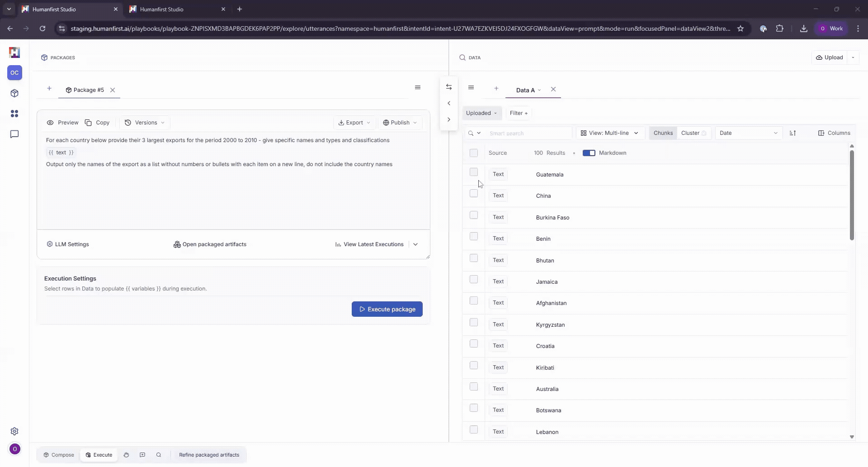Click the sort icon next to Date filter
Screen dimensions: 868x467
tap(793, 133)
